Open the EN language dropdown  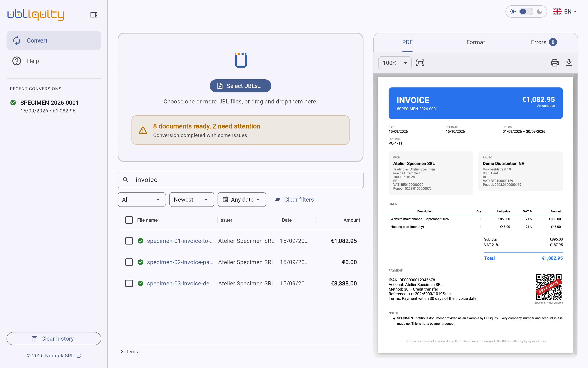pyautogui.click(x=565, y=11)
